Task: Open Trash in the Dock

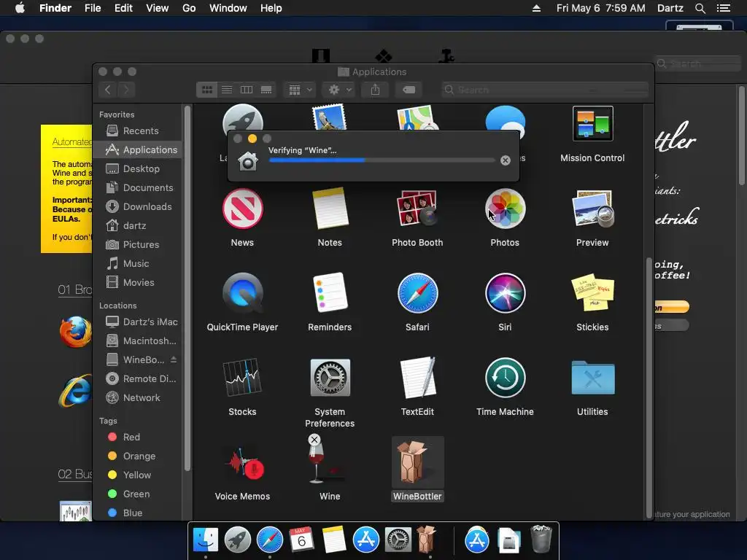Action: tap(541, 539)
